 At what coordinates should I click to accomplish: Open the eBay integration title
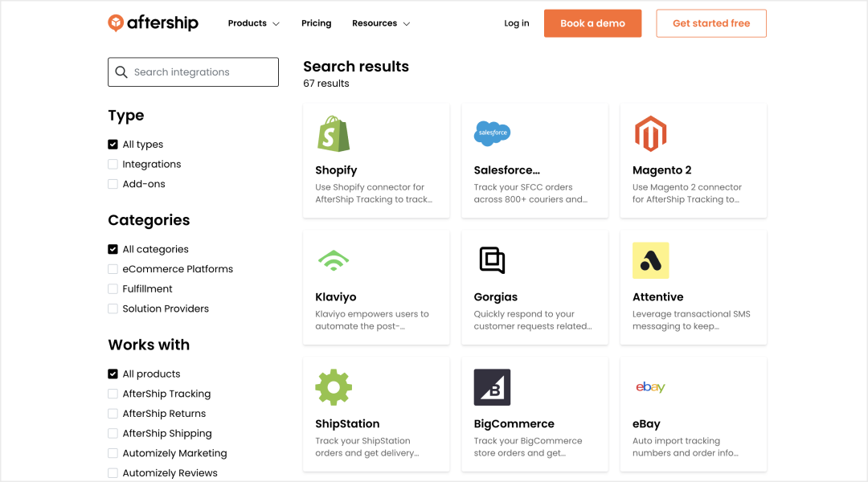click(x=646, y=424)
